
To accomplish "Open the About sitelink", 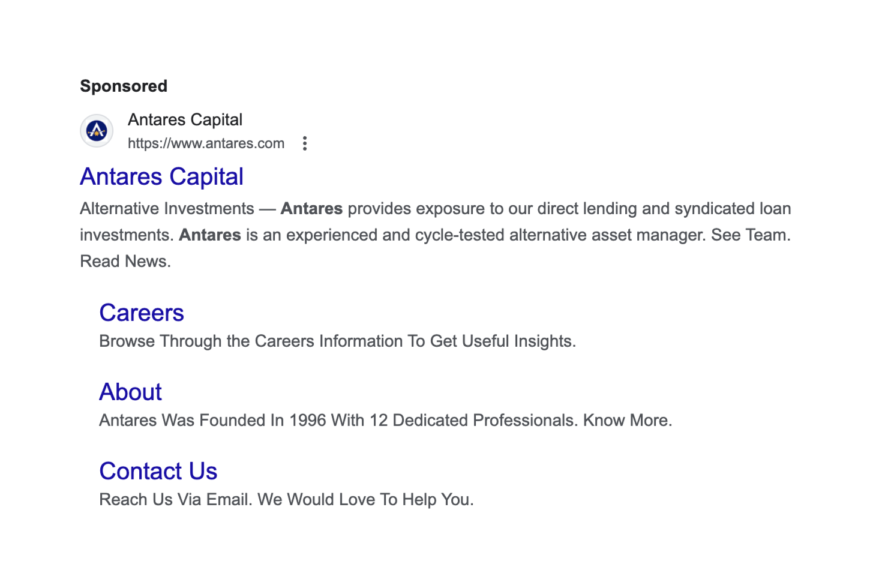I will pyautogui.click(x=131, y=392).
